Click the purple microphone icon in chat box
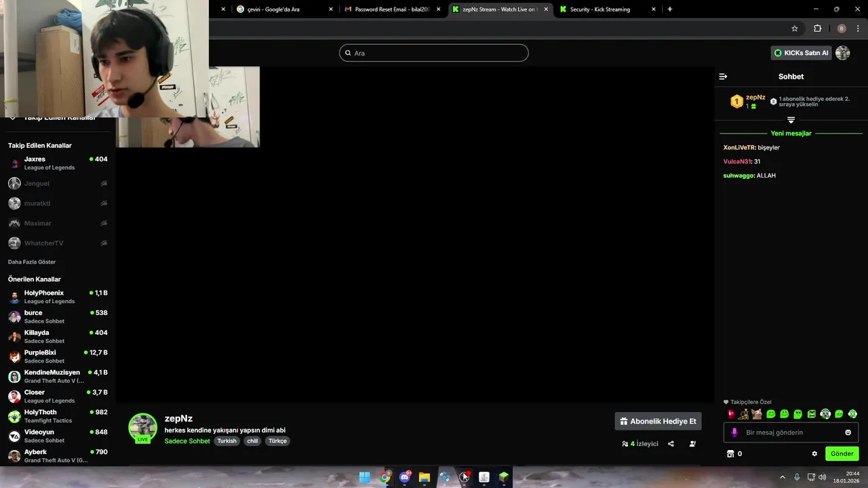Image resolution: width=868 pixels, height=488 pixels. (x=734, y=432)
